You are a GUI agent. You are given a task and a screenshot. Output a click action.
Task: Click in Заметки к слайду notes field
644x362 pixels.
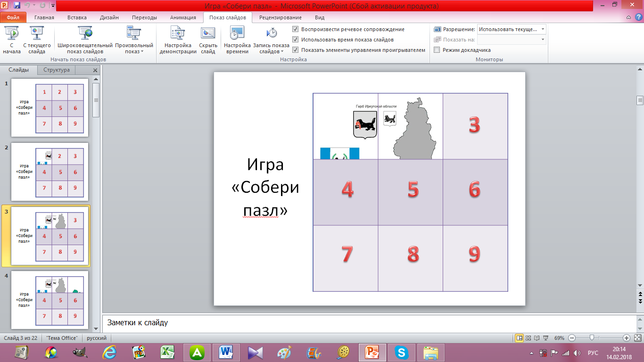[x=369, y=323]
